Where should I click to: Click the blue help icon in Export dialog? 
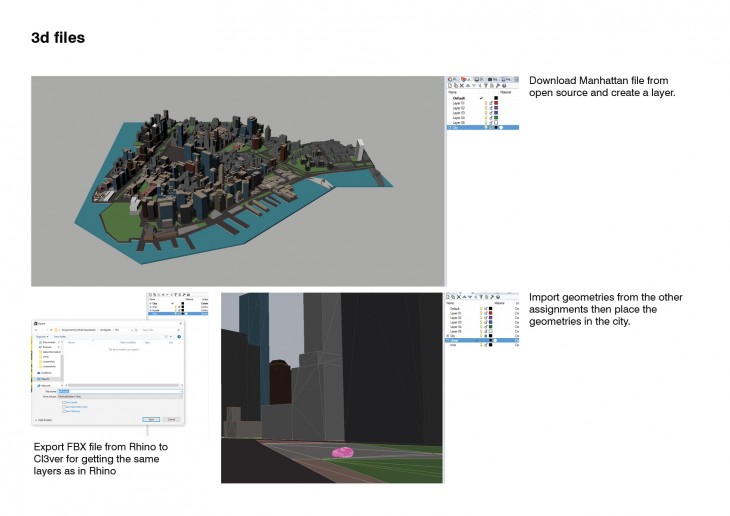pyautogui.click(x=178, y=338)
